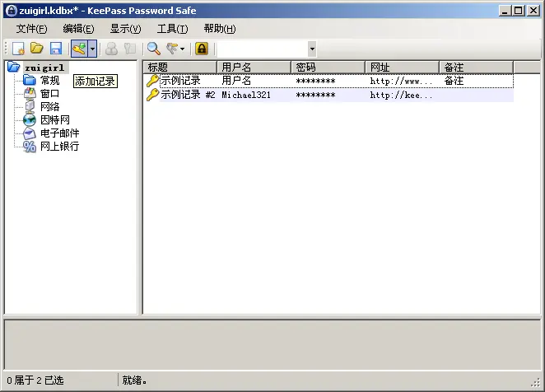The width and height of the screenshot is (545, 392).
Task: Click the Save database floppy icon
Action: [56, 49]
